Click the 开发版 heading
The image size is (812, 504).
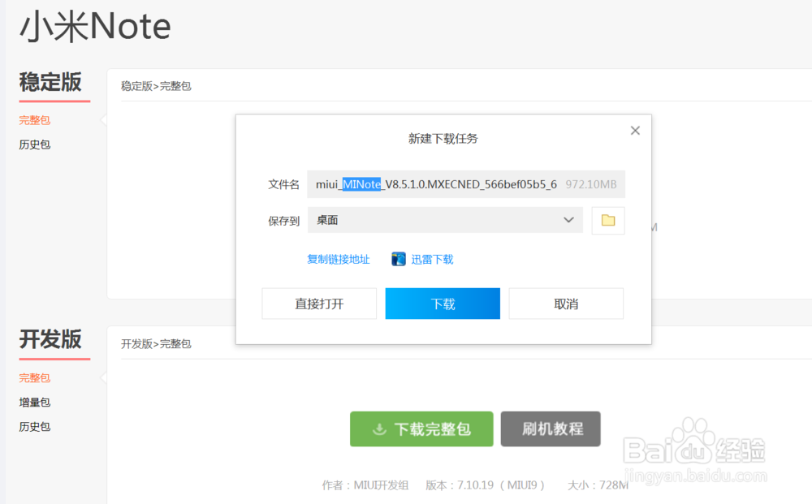click(x=50, y=339)
